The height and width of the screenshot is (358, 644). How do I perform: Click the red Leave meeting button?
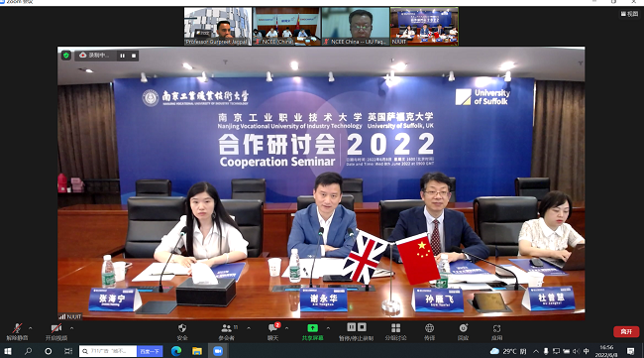pos(626,331)
